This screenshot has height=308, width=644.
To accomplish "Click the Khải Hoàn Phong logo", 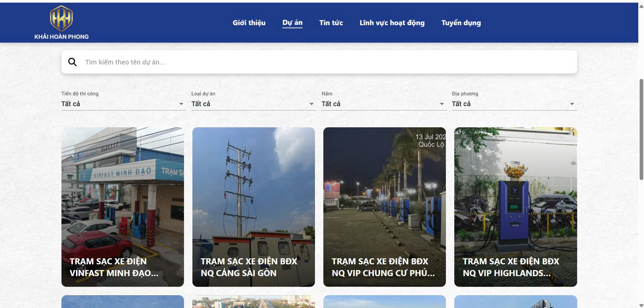I will [x=61, y=23].
